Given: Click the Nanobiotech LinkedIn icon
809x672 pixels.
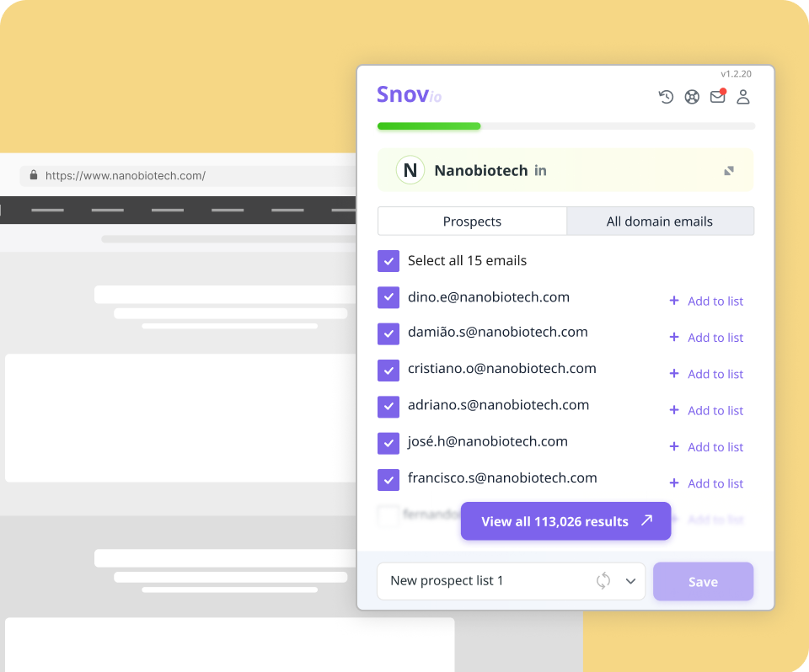Looking at the screenshot, I should point(538,170).
